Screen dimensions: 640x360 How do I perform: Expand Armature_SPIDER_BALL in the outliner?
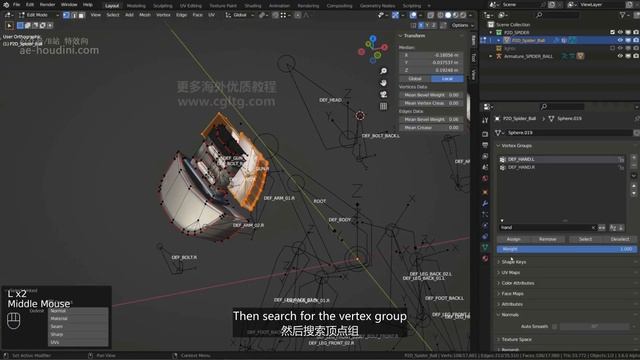pos(491,56)
